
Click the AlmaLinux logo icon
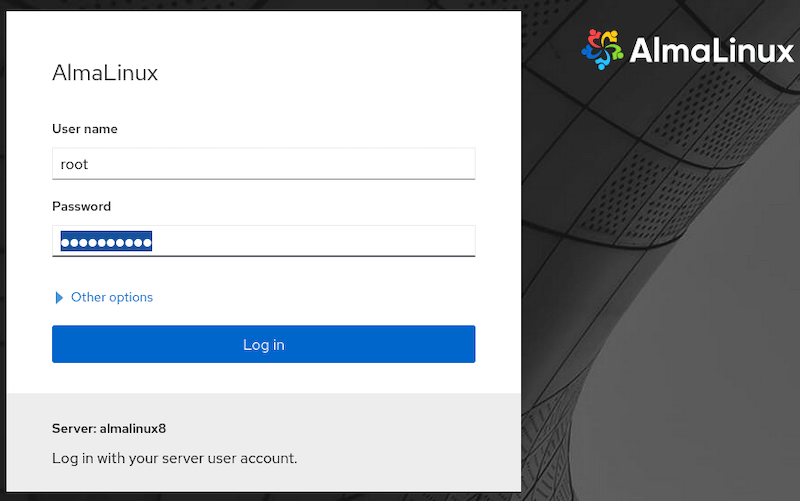(x=602, y=49)
